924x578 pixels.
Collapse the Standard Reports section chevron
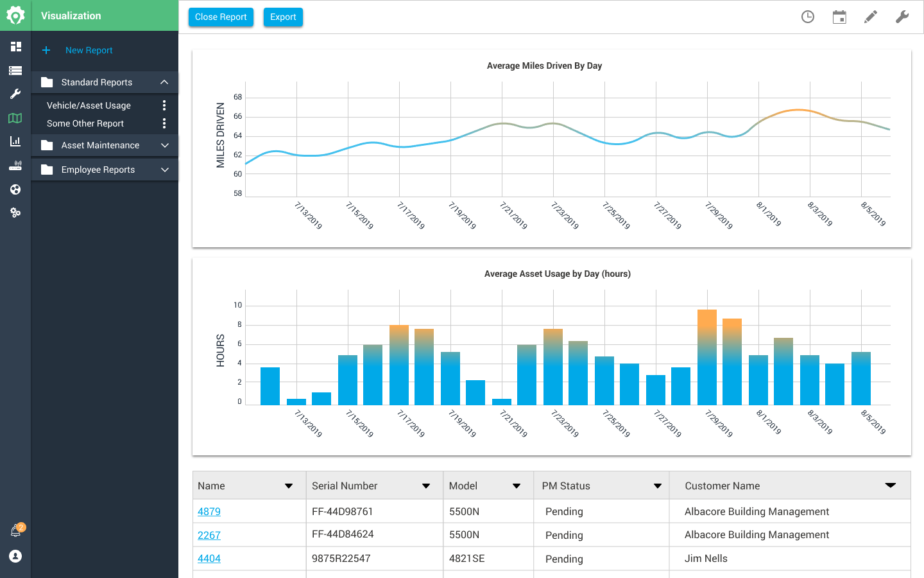coord(164,82)
